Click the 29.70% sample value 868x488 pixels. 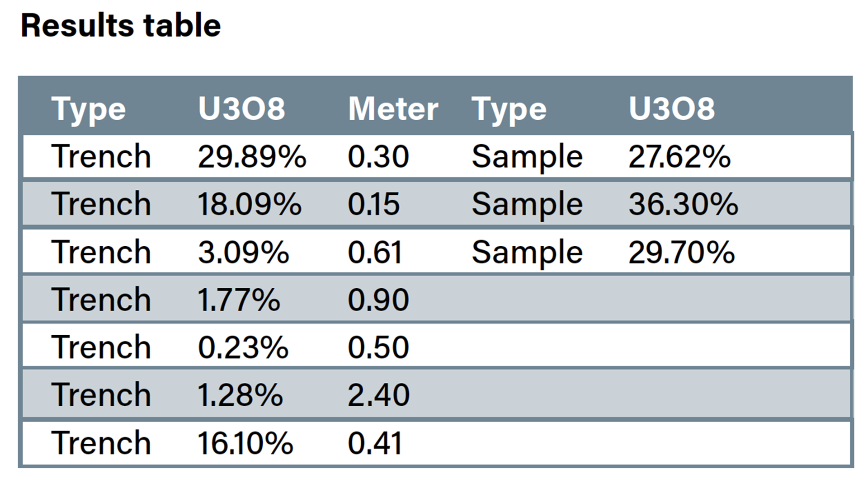click(681, 252)
